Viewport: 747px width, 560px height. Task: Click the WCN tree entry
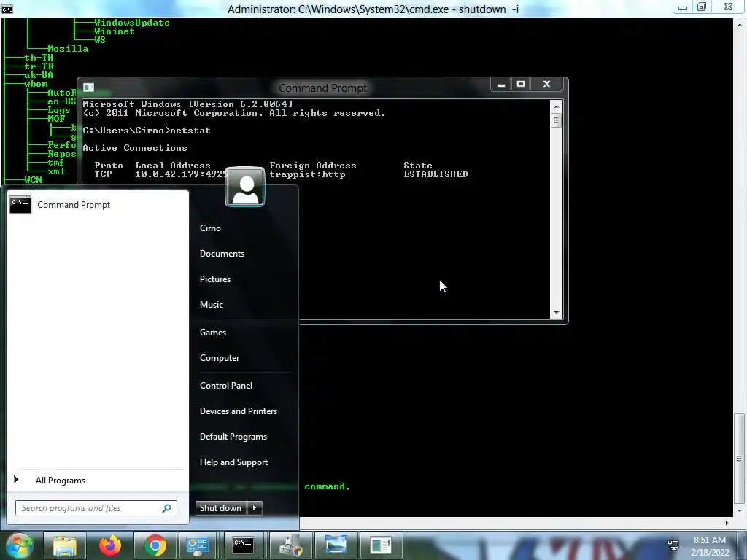point(33,180)
